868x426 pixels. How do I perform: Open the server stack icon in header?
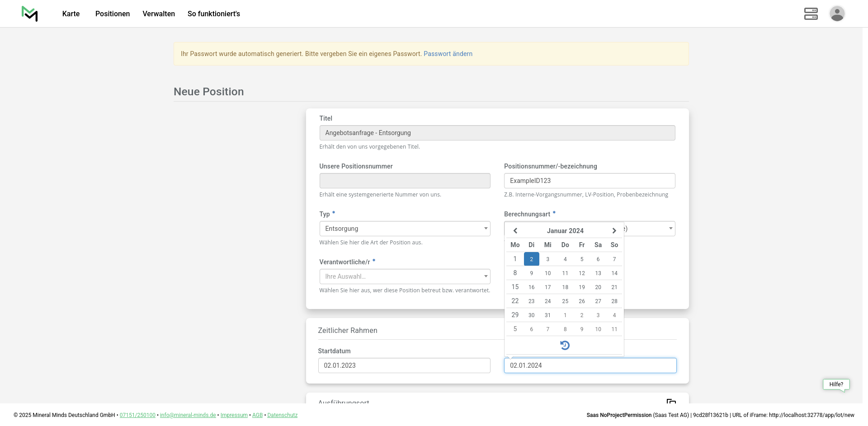(x=811, y=14)
